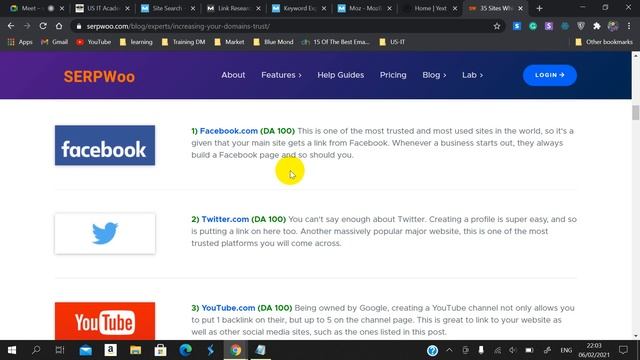
Task: Click the Twitter bird logo image
Action: pyautogui.click(x=105, y=233)
